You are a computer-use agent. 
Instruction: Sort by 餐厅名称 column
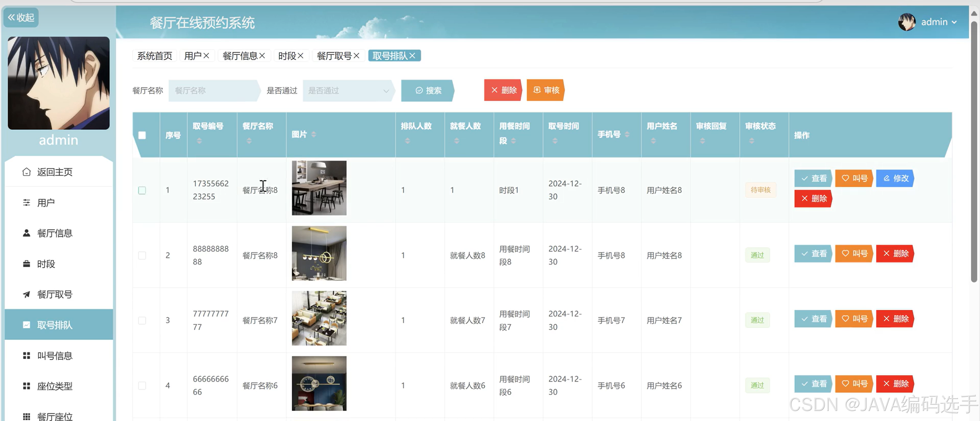249,141
